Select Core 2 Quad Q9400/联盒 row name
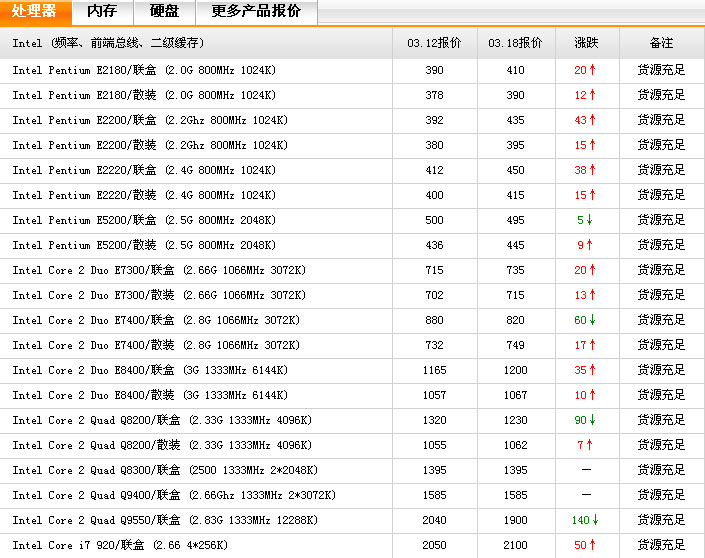The image size is (705, 558). (x=174, y=496)
